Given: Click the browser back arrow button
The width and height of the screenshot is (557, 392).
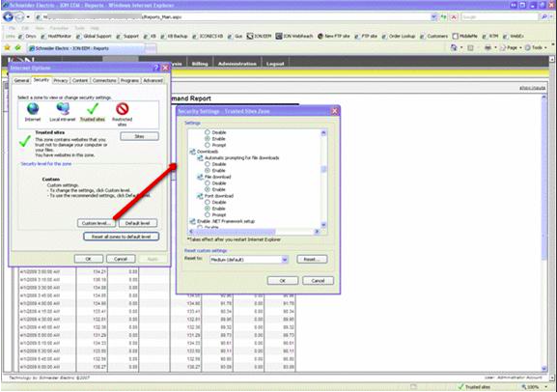Looking at the screenshot, I should click(x=8, y=16).
